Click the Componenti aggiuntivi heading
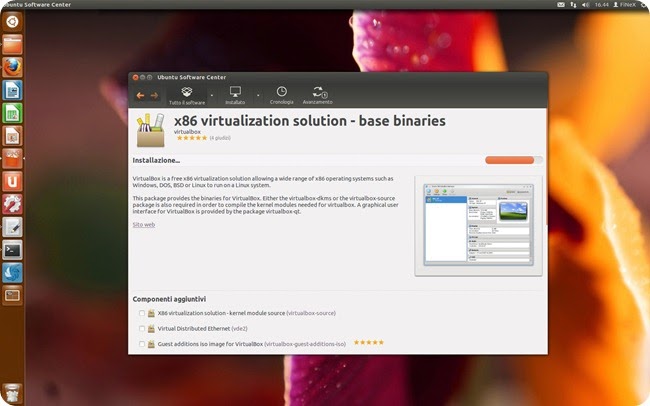Image resolution: width=650 pixels, height=406 pixels. coord(169,299)
